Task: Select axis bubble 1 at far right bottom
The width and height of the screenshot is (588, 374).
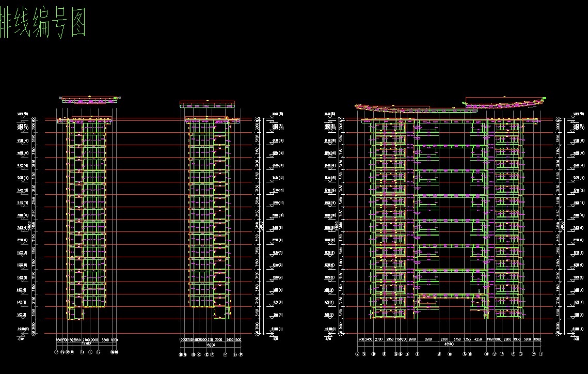Action: click(x=541, y=354)
